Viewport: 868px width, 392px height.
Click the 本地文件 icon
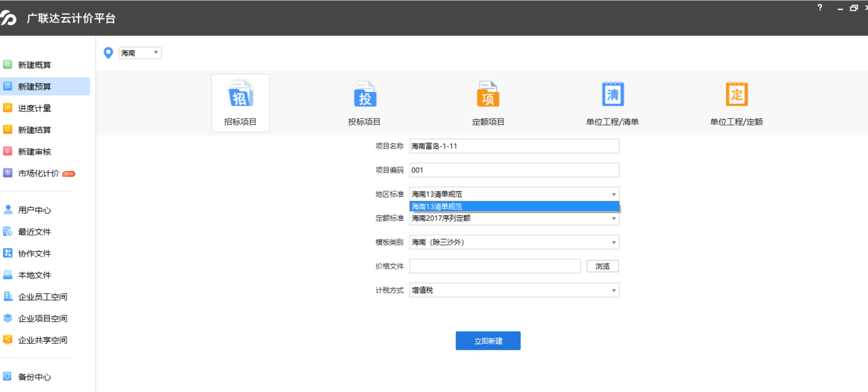click(8, 274)
